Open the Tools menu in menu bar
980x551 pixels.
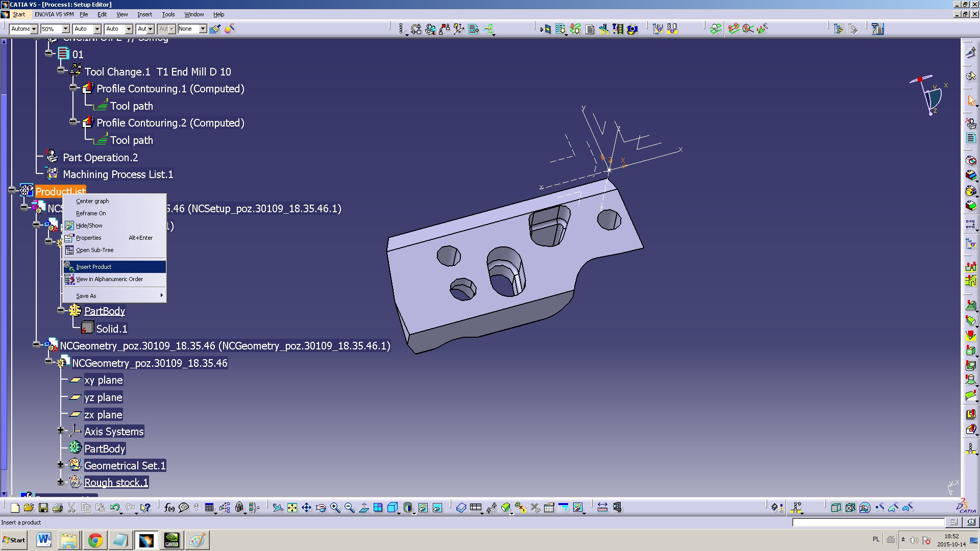point(168,14)
